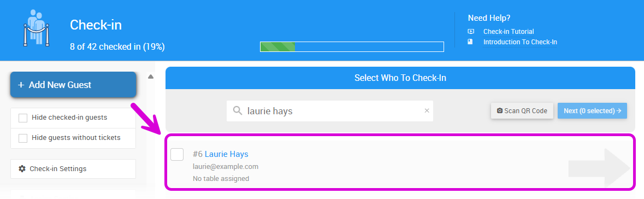Image resolution: width=644 pixels, height=199 pixels.
Task: Enable Hide checked-in guests checkbox
Action: pos(23,118)
